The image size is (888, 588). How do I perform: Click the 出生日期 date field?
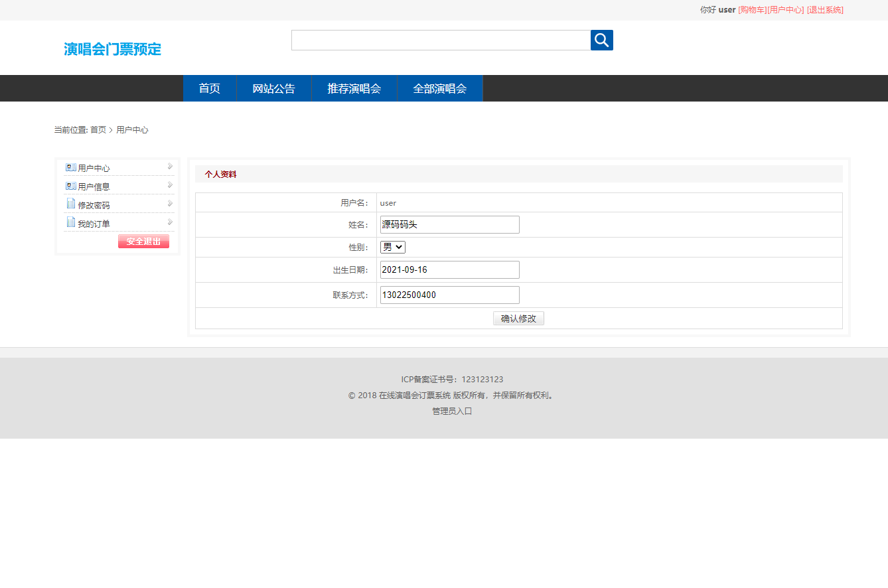coord(449,269)
